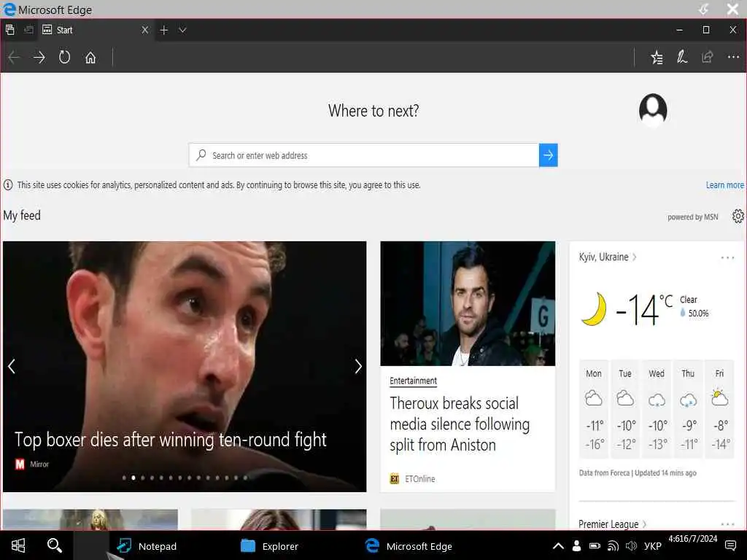The image size is (747, 560).
Task: Refresh the page
Action: (64, 57)
